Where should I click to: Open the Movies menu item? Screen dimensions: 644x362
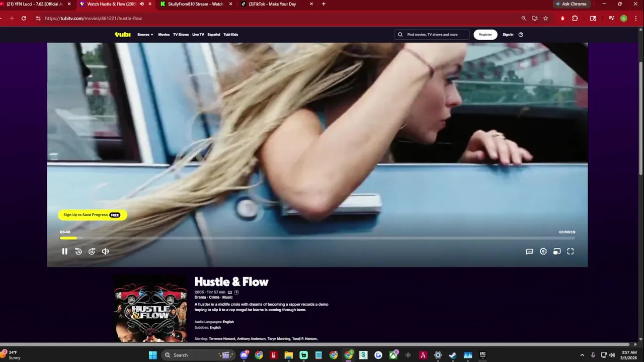[164, 35]
